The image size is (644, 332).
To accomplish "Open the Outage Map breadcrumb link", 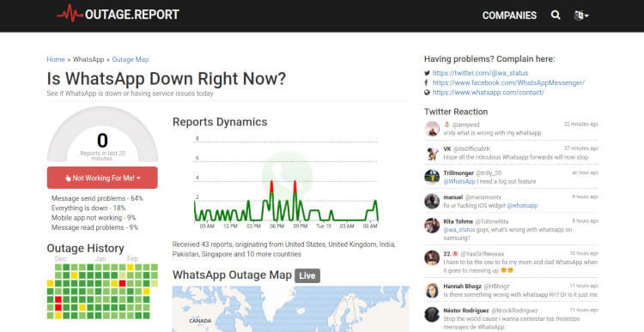I will [131, 59].
